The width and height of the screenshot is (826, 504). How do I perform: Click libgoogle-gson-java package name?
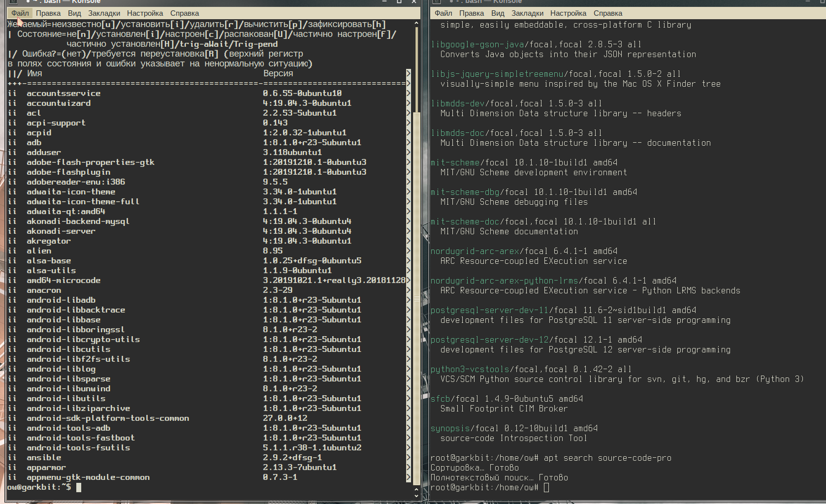[x=477, y=44]
